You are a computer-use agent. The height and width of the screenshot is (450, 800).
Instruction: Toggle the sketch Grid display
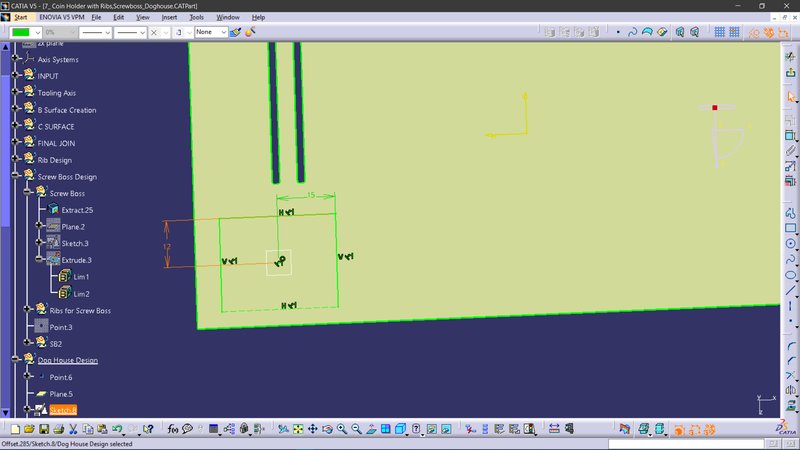point(719,32)
